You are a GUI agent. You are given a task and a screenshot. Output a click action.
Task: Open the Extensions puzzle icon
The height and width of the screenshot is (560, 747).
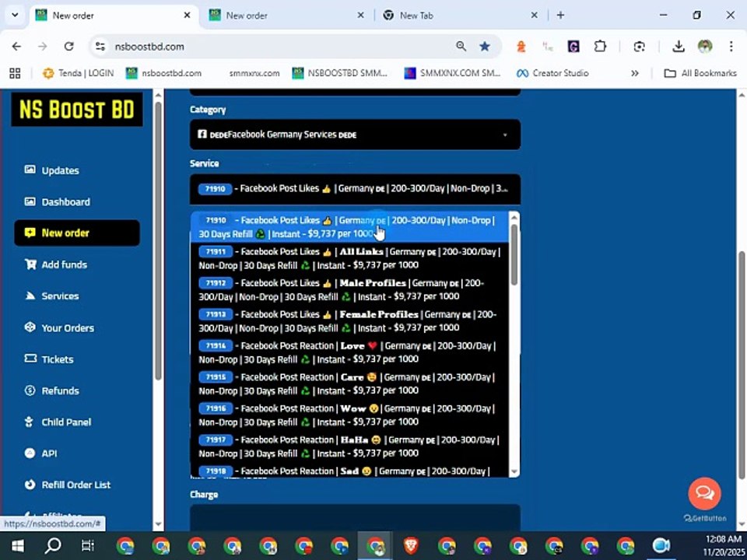pos(600,46)
